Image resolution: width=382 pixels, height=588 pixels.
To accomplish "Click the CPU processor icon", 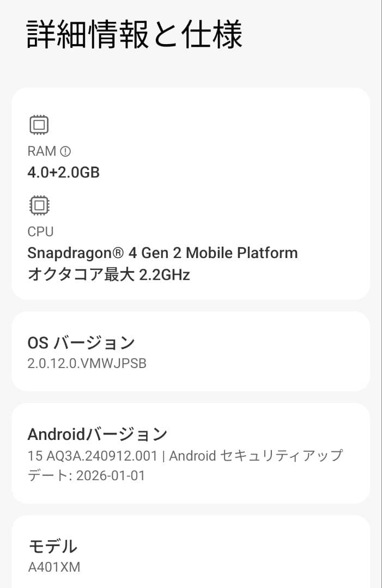I will (39, 206).
